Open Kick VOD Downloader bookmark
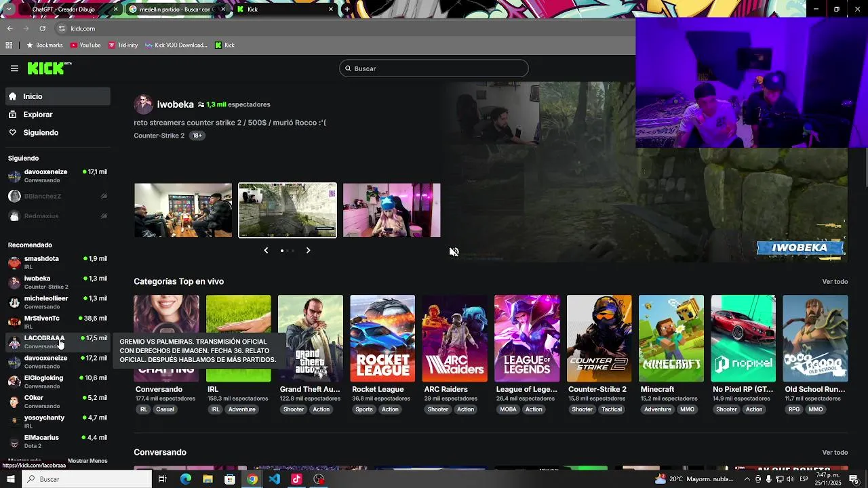Viewport: 868px width, 488px height. pyautogui.click(x=176, y=45)
